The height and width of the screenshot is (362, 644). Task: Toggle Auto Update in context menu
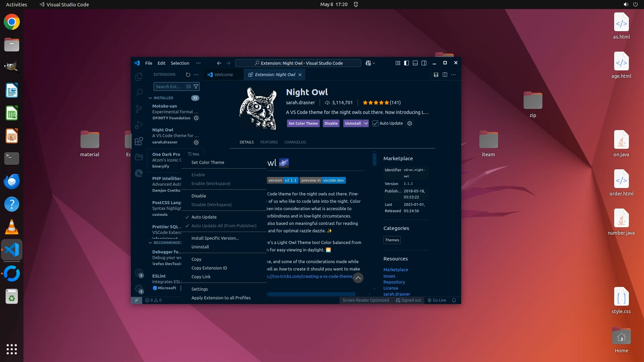[204, 217]
